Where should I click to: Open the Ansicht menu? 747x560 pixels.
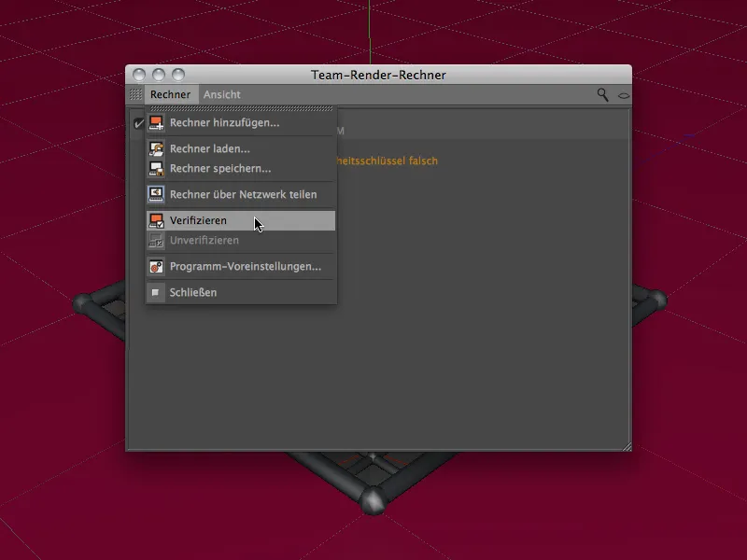[222, 94]
